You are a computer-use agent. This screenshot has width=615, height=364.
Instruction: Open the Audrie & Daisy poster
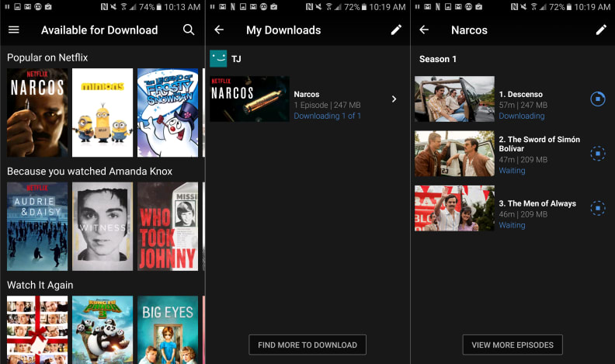37,227
